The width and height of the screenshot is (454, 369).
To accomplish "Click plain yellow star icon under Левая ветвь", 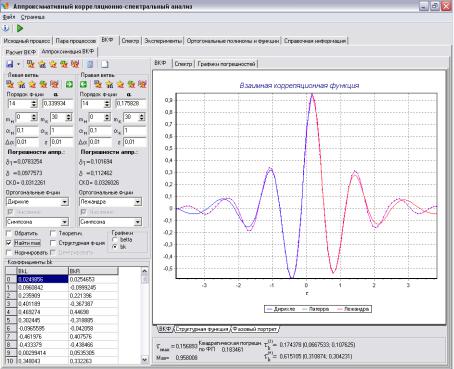I will click(x=32, y=84).
